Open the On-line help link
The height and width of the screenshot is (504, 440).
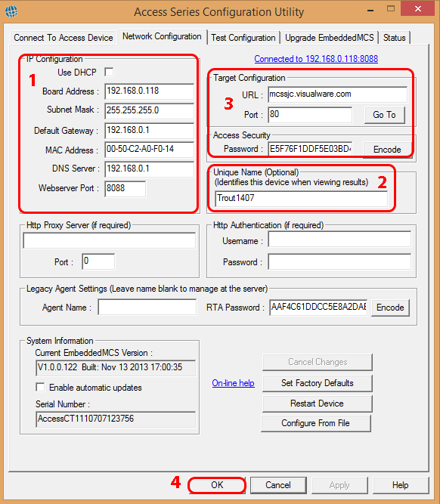click(x=233, y=383)
